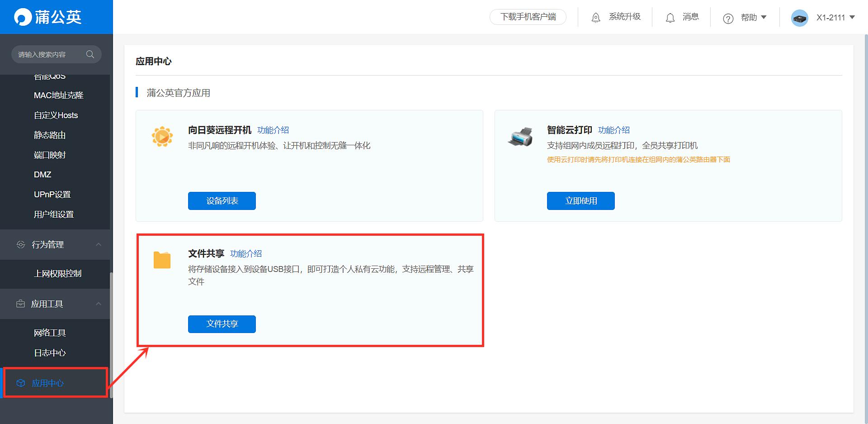The height and width of the screenshot is (424, 868).
Task: Click the 非同凡响的远程开机体验 description
Action: (279, 146)
